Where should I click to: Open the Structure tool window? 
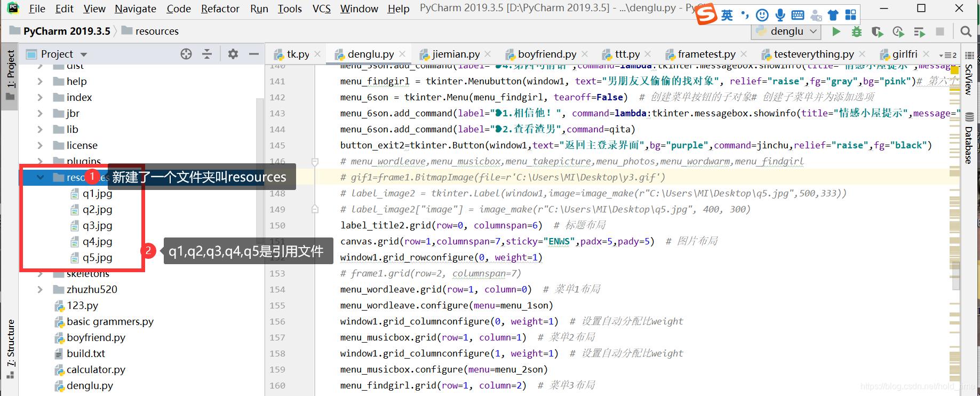pyautogui.click(x=10, y=349)
